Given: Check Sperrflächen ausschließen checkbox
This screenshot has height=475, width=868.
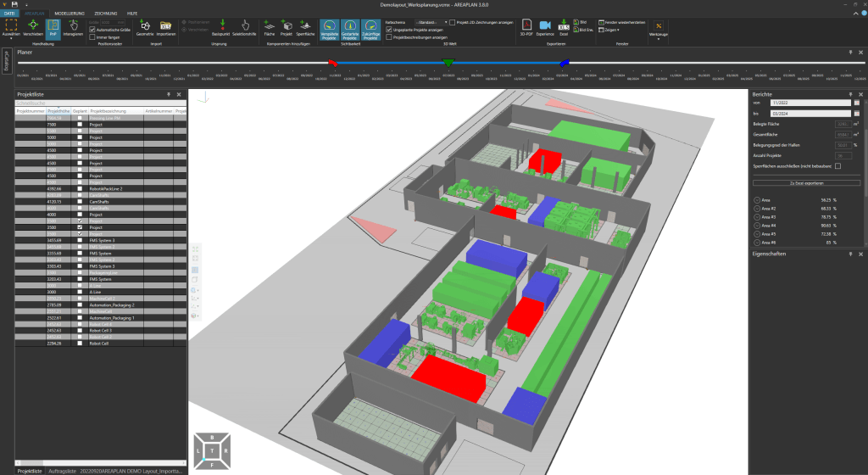Looking at the screenshot, I should [x=838, y=166].
